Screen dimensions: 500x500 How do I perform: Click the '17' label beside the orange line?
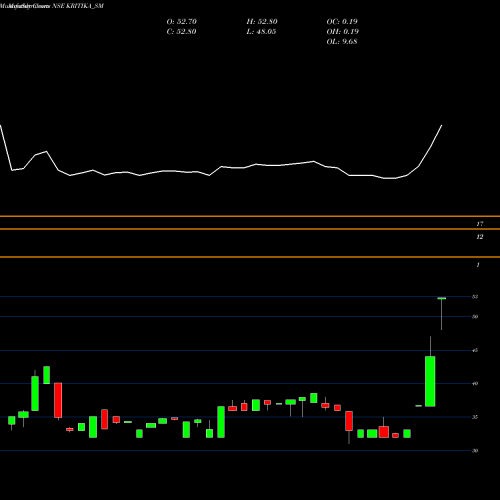[x=480, y=224]
